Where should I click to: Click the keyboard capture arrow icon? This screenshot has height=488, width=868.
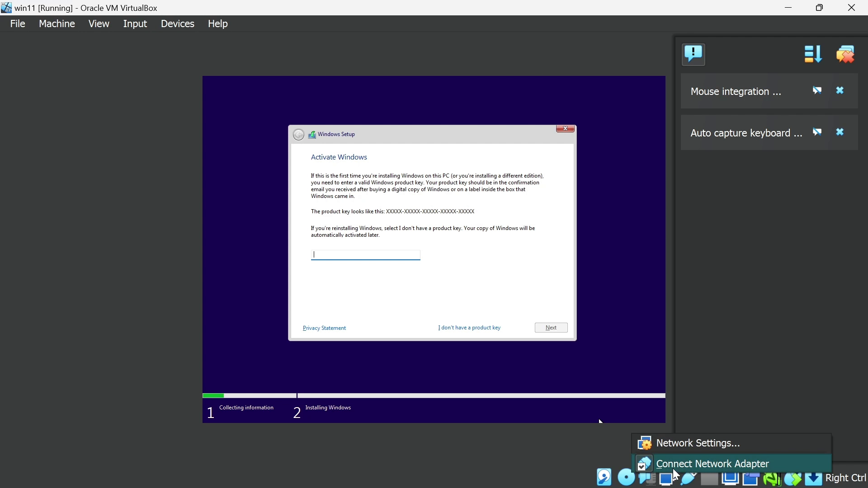(x=813, y=479)
